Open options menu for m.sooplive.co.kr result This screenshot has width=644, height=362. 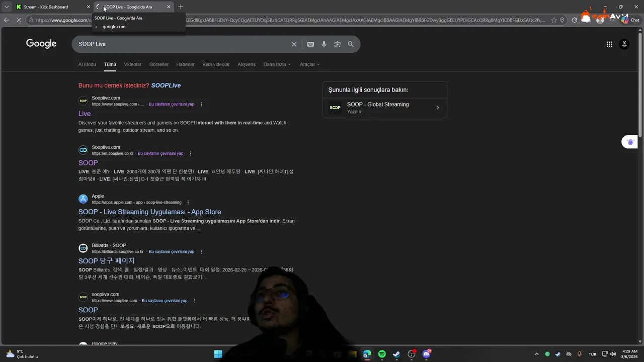191,153
